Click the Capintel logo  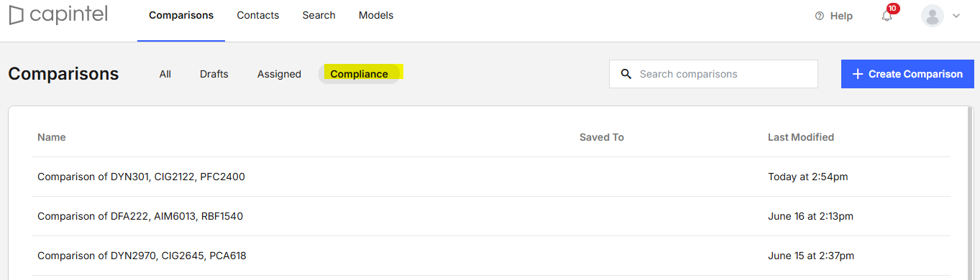(x=59, y=15)
